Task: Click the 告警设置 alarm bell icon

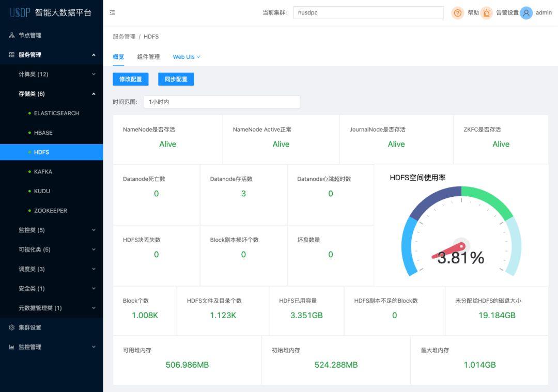Action: point(486,13)
